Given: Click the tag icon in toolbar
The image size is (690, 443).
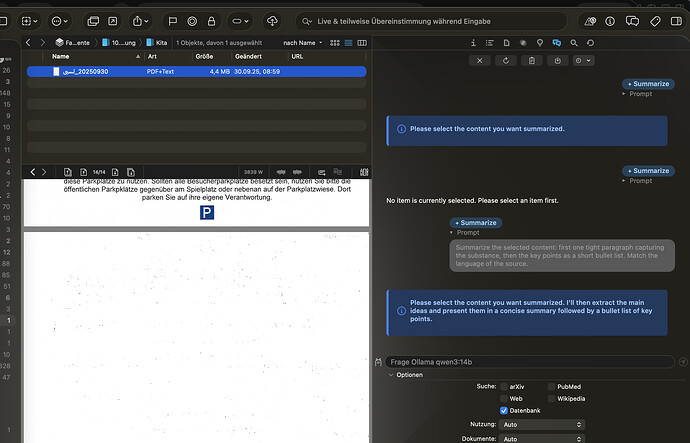Looking at the screenshot, I should [x=655, y=21].
